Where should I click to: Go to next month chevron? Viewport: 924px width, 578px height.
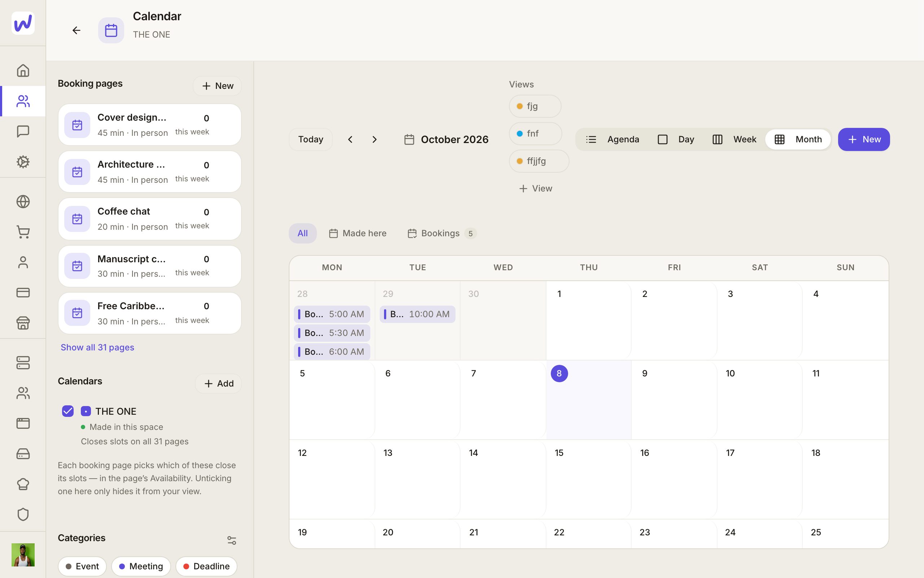(x=375, y=139)
